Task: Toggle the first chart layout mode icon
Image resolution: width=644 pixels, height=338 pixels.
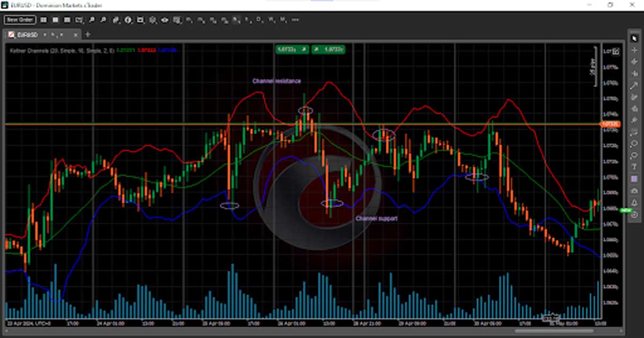Action: click(x=43, y=20)
